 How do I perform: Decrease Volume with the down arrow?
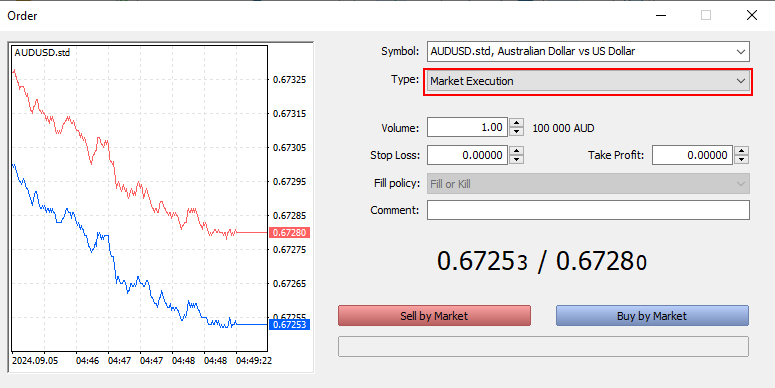tap(517, 131)
